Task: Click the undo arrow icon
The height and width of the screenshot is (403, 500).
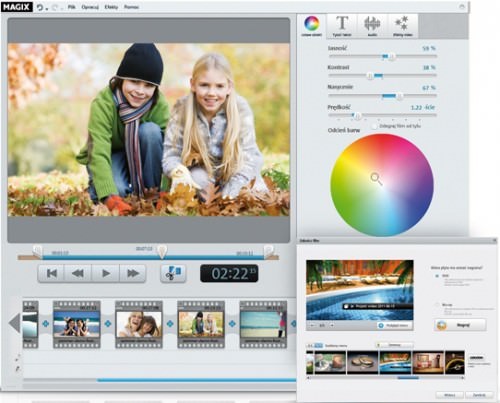Action: click(40, 7)
